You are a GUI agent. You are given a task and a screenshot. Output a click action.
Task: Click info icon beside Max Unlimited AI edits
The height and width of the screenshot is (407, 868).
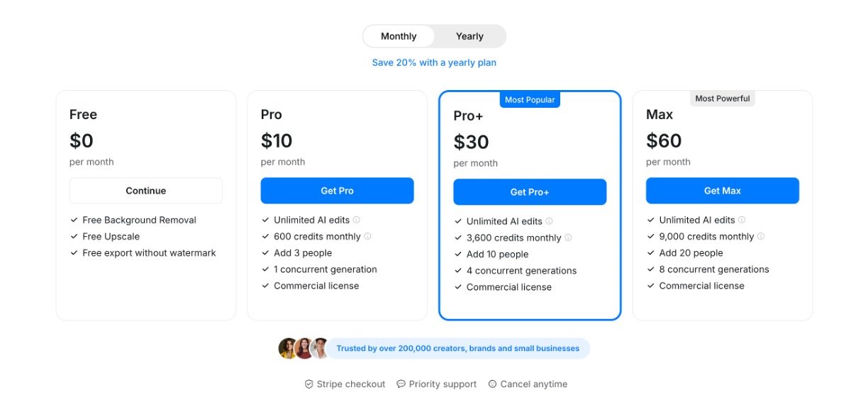point(742,220)
